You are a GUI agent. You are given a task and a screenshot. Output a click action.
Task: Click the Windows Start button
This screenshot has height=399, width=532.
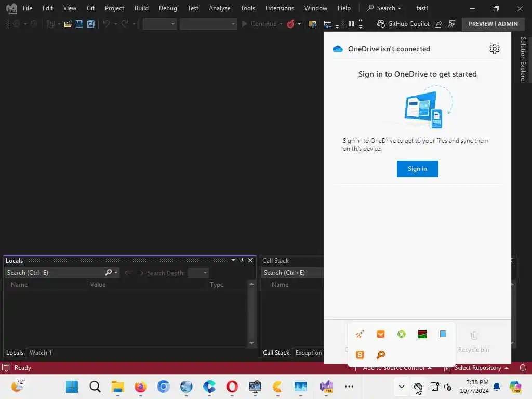[72, 387]
